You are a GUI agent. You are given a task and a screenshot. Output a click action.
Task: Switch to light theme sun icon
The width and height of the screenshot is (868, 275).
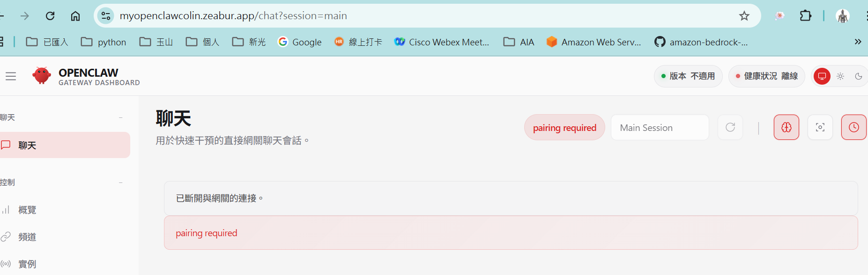[840, 76]
